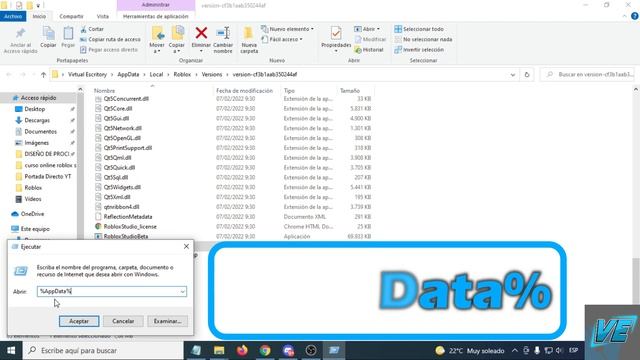640x360 pixels.
Task: Click the Cambiar nombre icon
Action: 223,33
